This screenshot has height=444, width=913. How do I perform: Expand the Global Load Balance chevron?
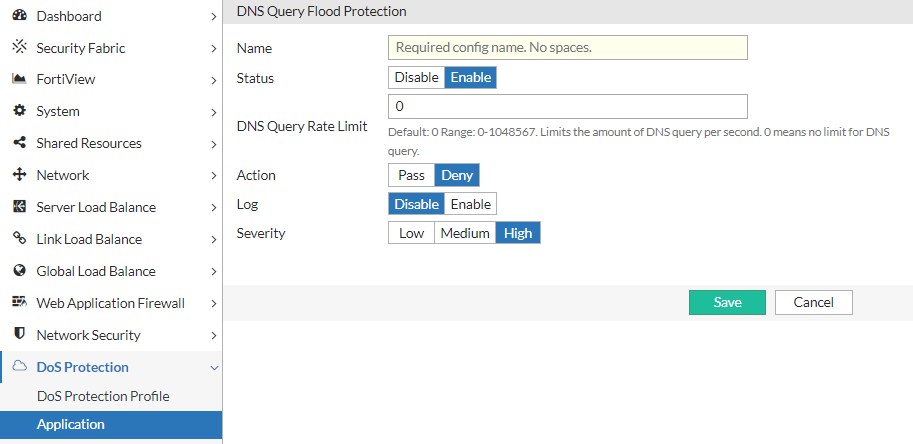tap(214, 272)
